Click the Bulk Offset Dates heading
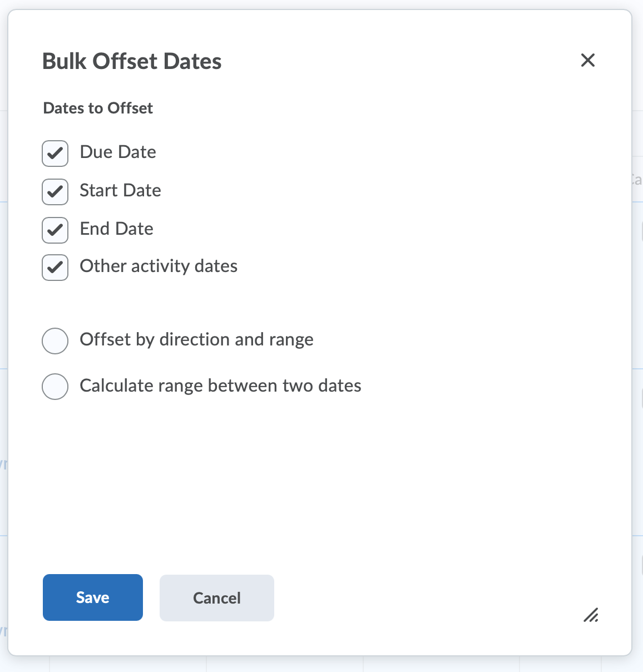This screenshot has height=672, width=643. click(x=132, y=61)
